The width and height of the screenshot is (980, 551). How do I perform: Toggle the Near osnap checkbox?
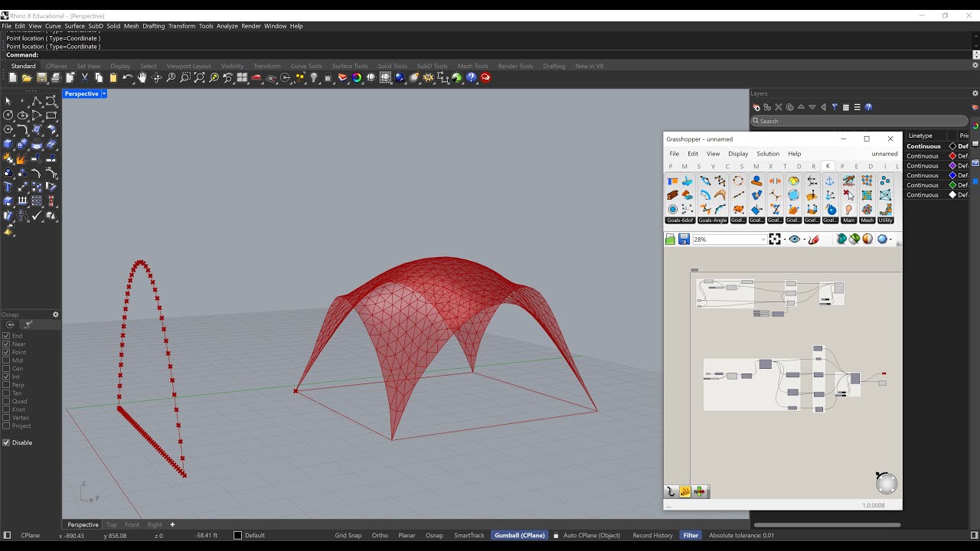[x=7, y=344]
